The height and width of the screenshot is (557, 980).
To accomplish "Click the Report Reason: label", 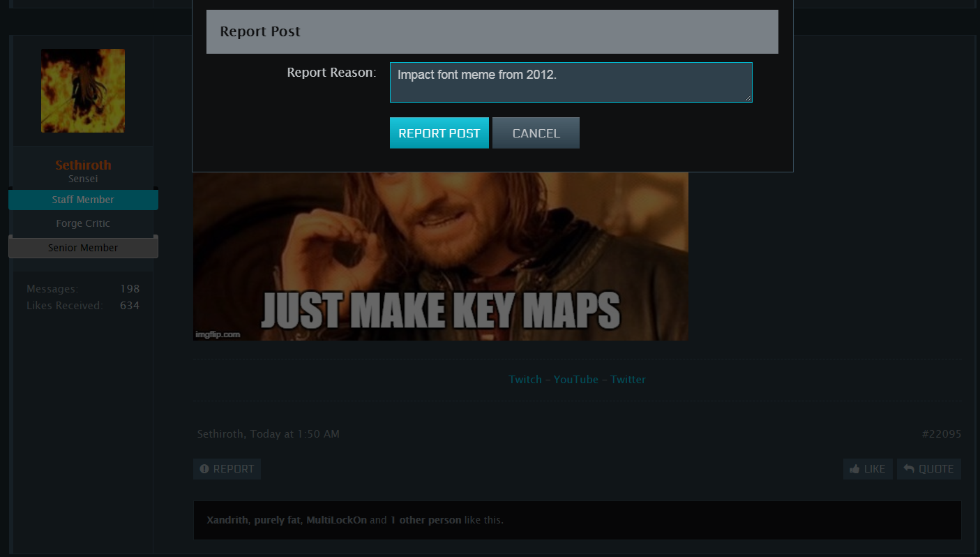I will coord(331,73).
